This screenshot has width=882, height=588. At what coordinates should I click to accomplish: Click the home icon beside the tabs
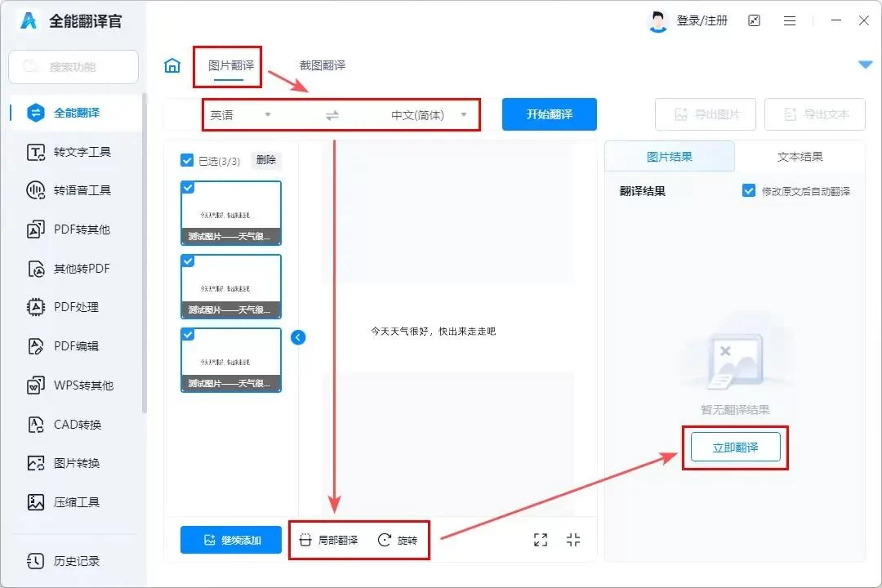(172, 65)
